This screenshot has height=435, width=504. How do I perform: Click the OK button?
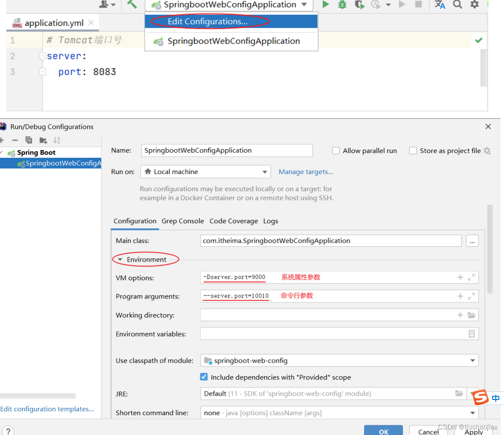tap(383, 431)
